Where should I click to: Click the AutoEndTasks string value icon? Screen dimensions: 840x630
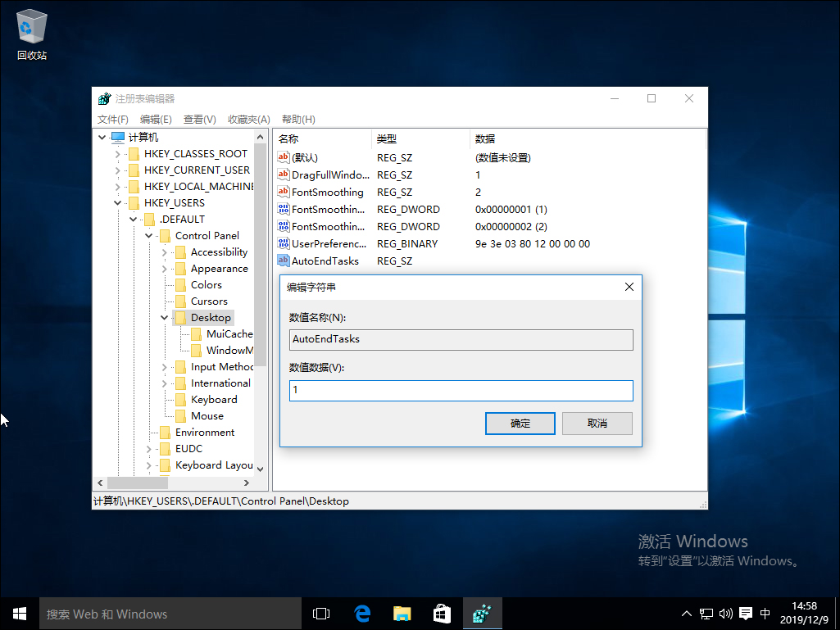point(282,261)
